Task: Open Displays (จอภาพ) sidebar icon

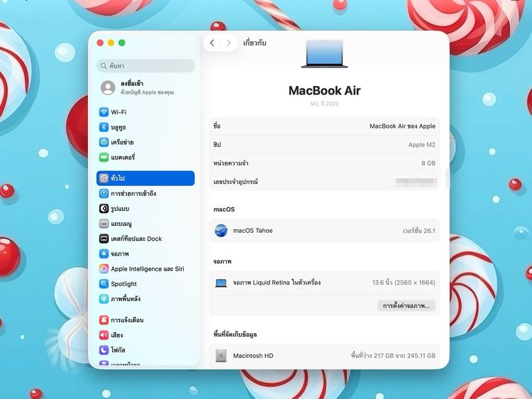Action: [x=104, y=253]
